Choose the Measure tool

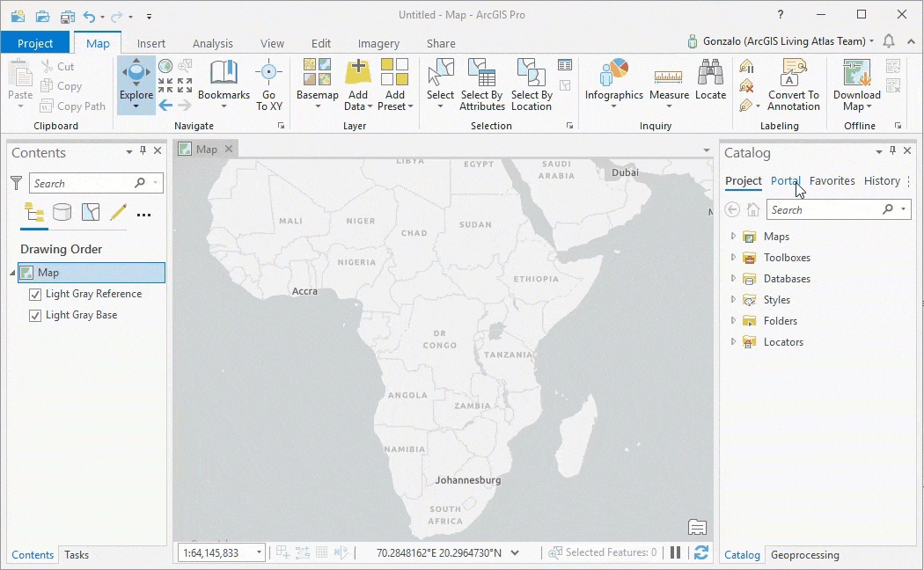[669, 84]
